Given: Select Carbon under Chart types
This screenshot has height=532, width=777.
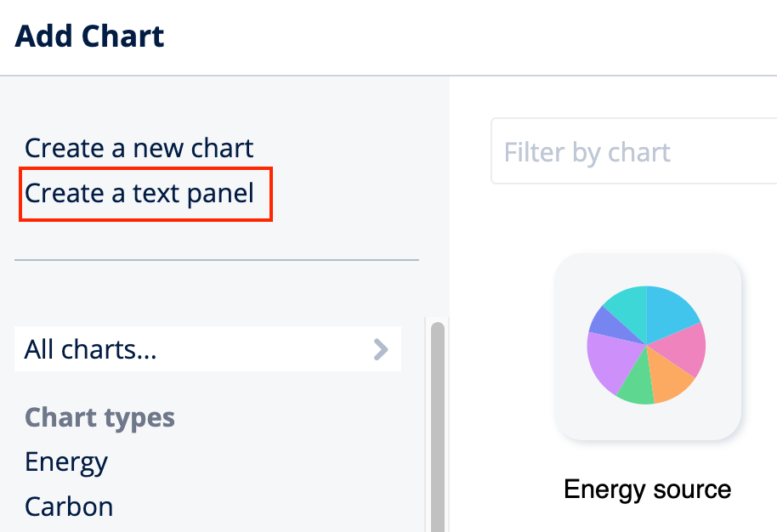Looking at the screenshot, I should [68, 506].
